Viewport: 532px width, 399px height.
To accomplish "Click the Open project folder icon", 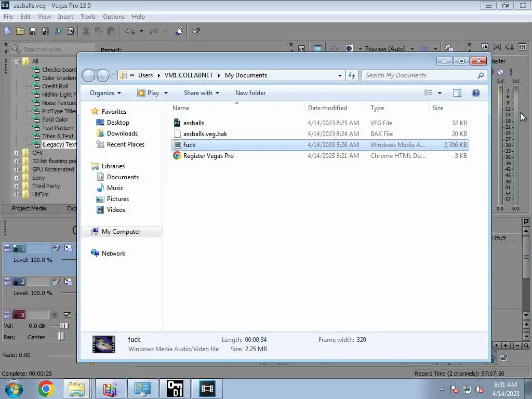I will click(20, 31).
